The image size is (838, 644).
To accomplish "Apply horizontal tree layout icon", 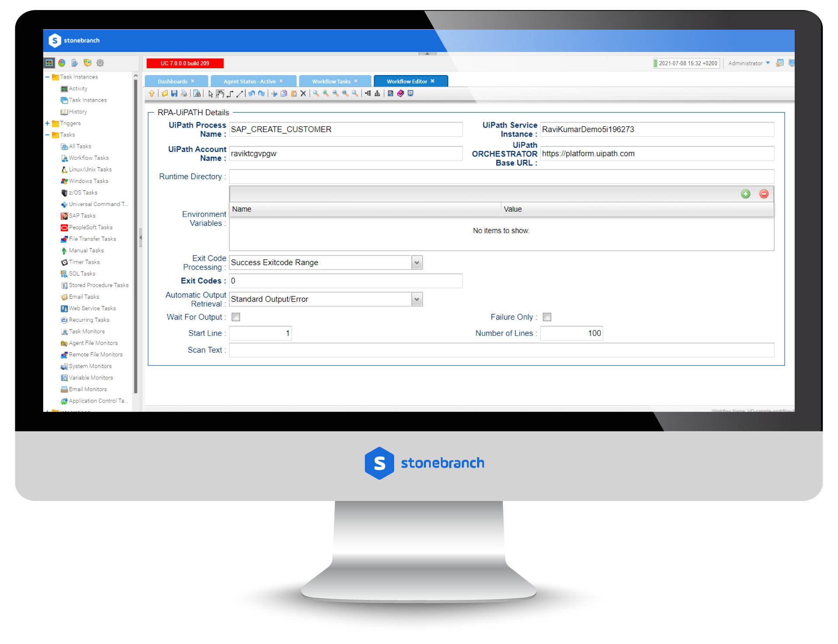I will pyautogui.click(x=367, y=93).
